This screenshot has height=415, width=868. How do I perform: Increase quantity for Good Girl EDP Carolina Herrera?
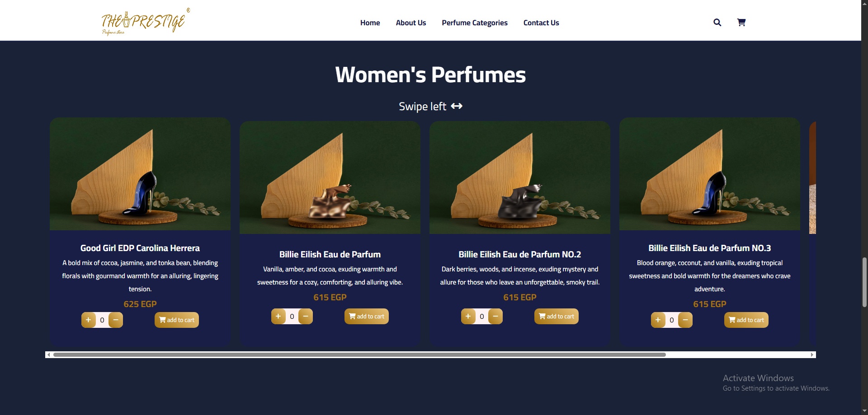[89, 320]
